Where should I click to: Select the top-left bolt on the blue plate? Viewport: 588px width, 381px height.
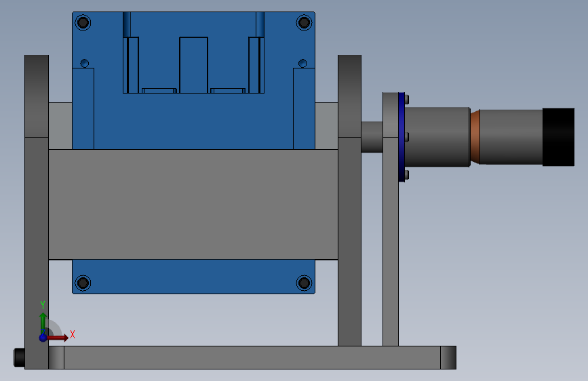click(83, 22)
